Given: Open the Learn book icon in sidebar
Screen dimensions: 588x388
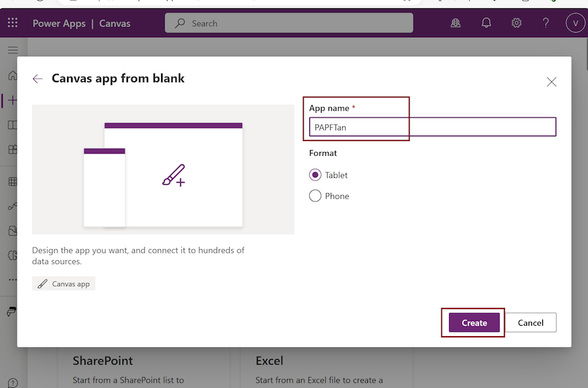Looking at the screenshot, I should 12,124.
